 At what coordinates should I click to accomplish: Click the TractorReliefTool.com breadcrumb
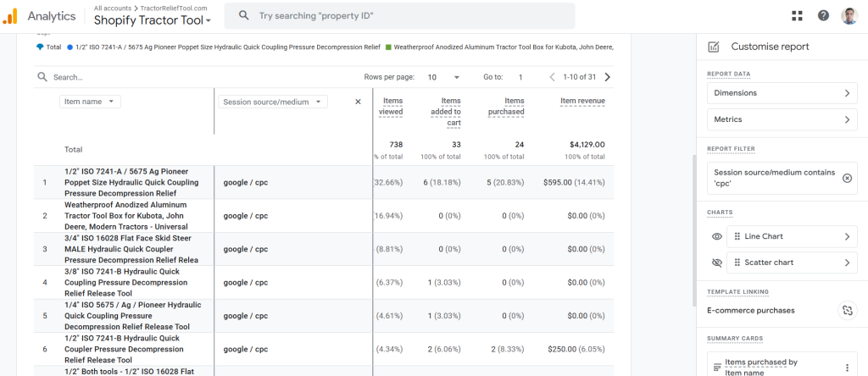(174, 8)
